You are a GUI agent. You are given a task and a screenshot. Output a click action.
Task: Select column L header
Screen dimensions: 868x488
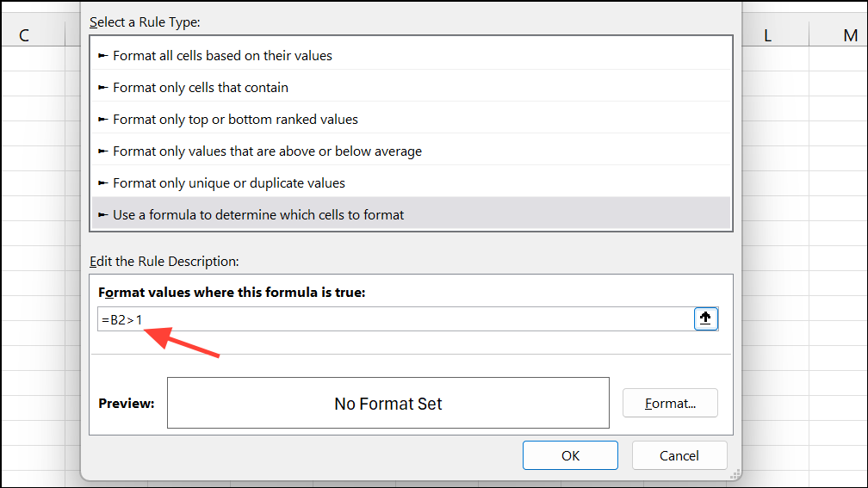(766, 35)
